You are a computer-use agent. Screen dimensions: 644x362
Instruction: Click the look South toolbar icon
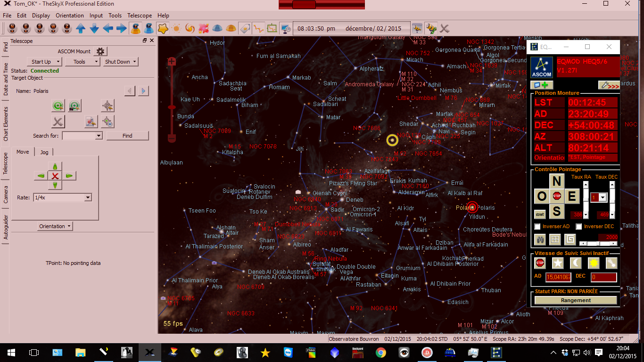coord(40,28)
